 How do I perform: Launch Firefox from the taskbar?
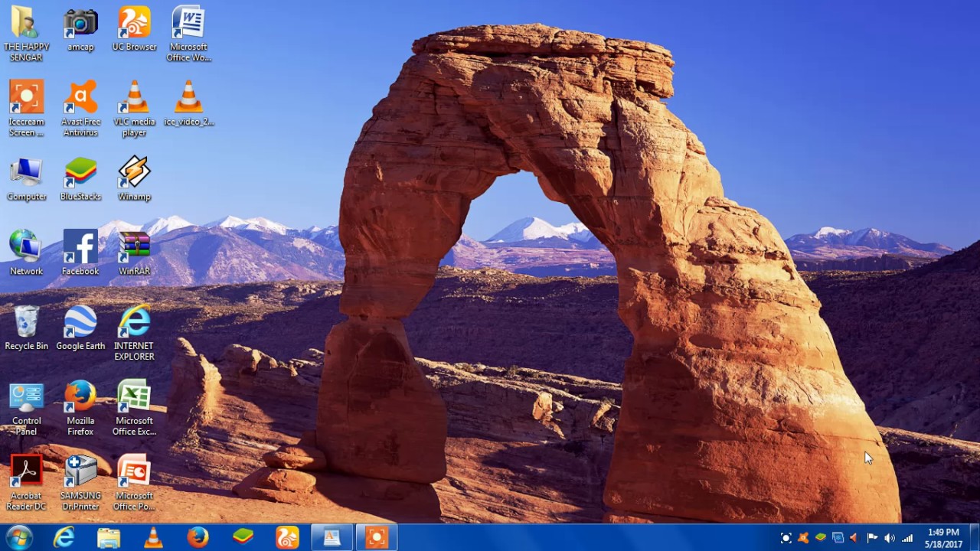198,537
